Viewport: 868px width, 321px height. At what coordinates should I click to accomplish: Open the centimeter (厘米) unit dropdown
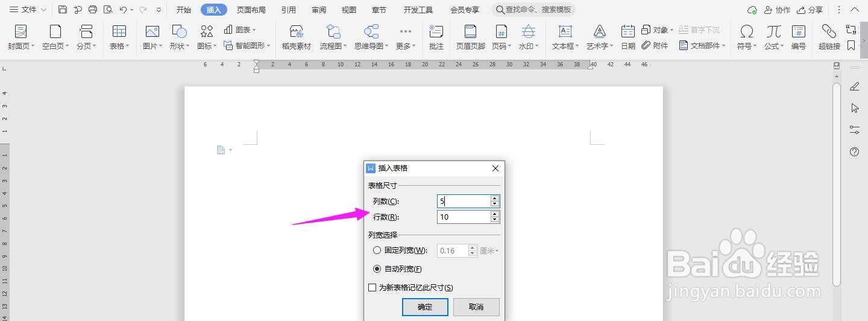pos(489,250)
